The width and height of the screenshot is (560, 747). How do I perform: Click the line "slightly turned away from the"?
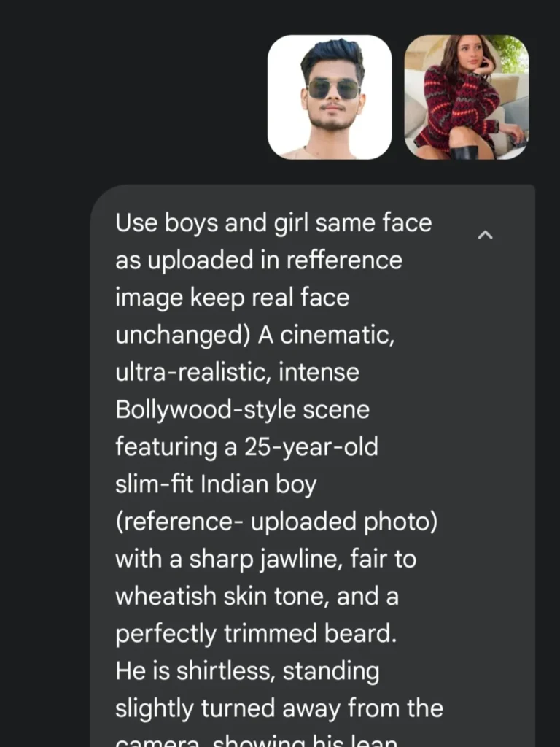tap(279, 708)
